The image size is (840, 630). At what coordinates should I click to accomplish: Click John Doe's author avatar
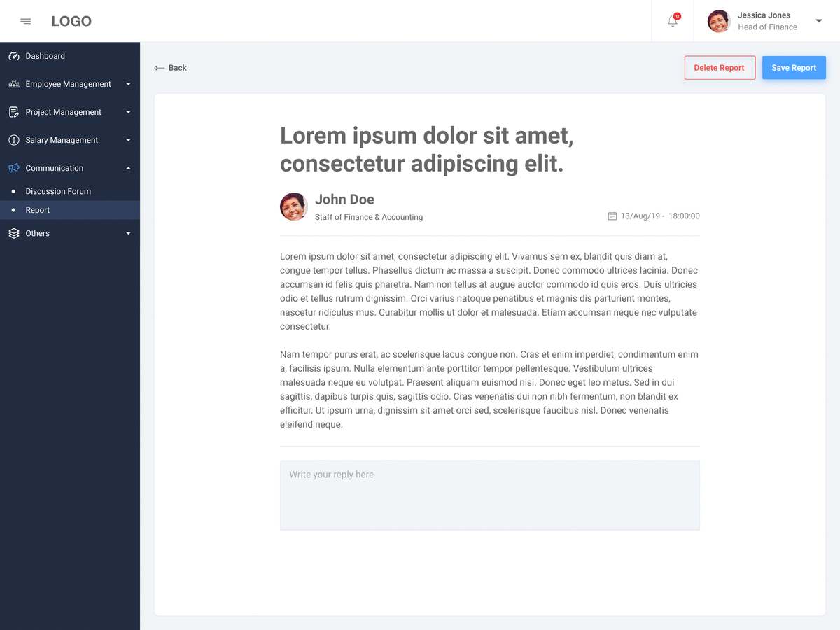[294, 206]
